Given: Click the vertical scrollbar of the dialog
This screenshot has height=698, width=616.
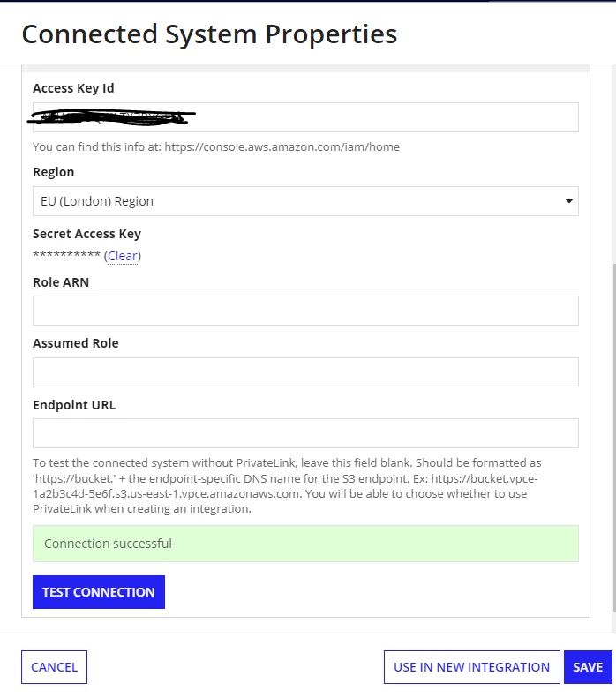Looking at the screenshot, I should pyautogui.click(x=614, y=436).
